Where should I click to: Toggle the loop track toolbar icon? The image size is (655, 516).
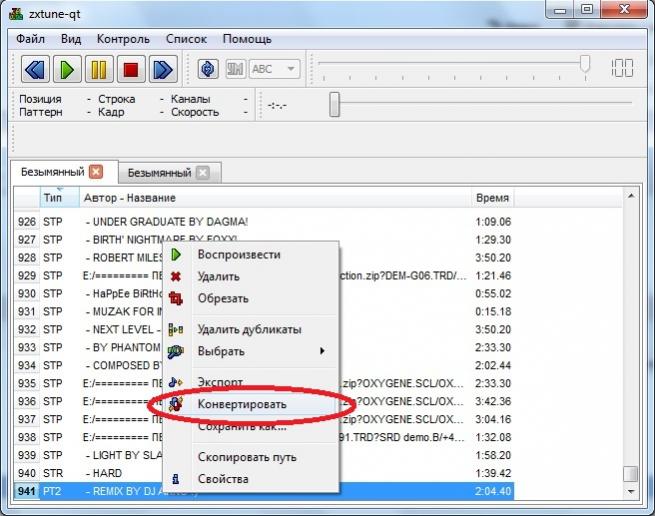pyautogui.click(x=208, y=69)
